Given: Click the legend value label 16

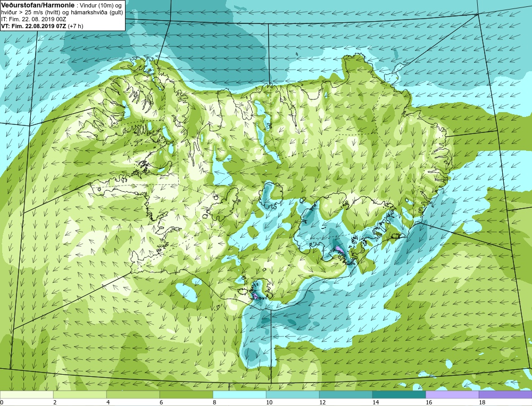Looking at the screenshot, I should pos(429,402).
